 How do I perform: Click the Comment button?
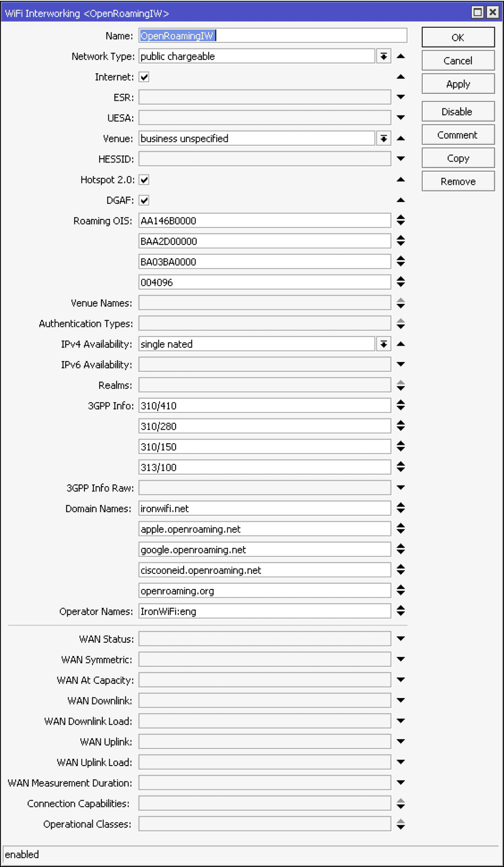click(x=458, y=135)
